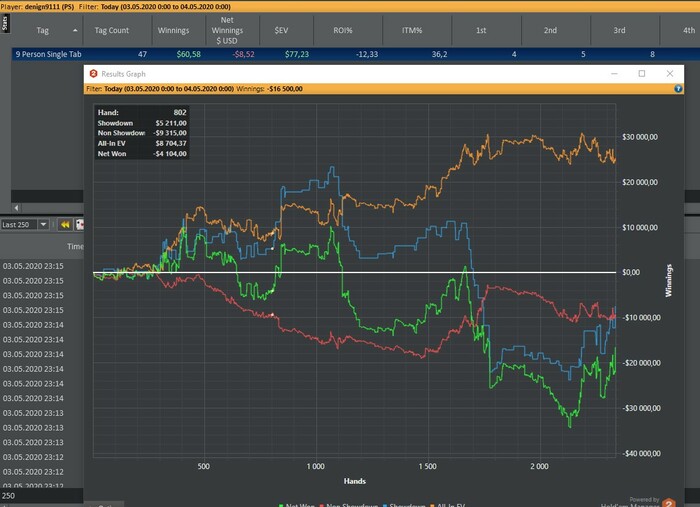
Task: Click the Hands x-axis title
Action: pyautogui.click(x=355, y=481)
